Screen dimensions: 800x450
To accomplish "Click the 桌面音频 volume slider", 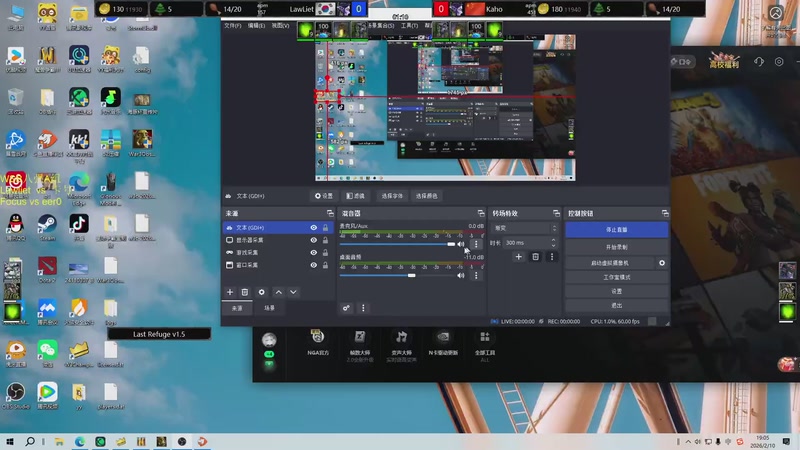I will [x=397, y=276].
